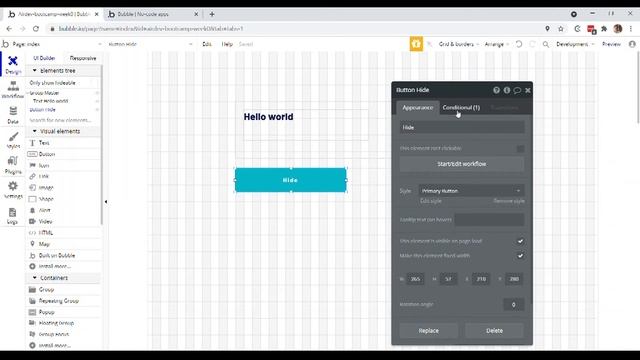Viewport: 640px width, 360px height.
Task: Open the Settings tab in the sidebar
Action: pos(13,190)
